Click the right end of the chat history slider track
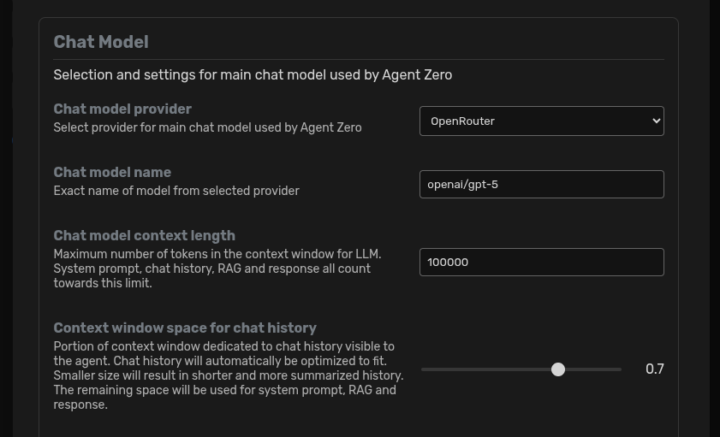The width and height of the screenshot is (720, 437). pos(619,369)
